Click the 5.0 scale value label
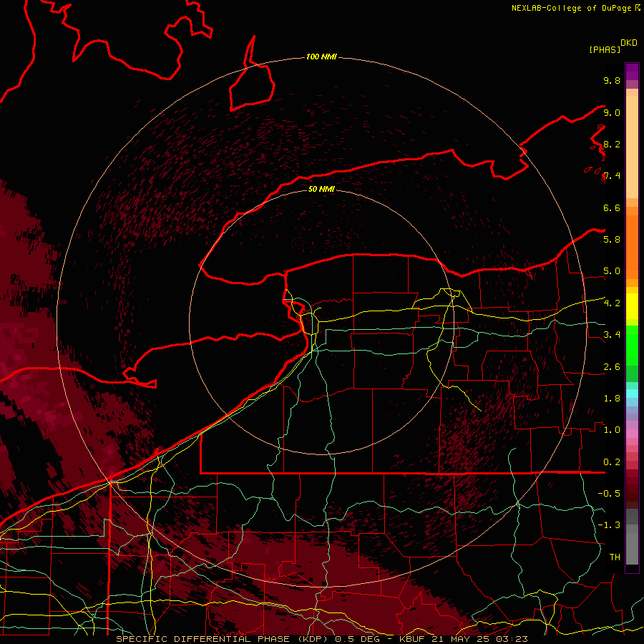This screenshot has width=644, height=644. coord(612,271)
